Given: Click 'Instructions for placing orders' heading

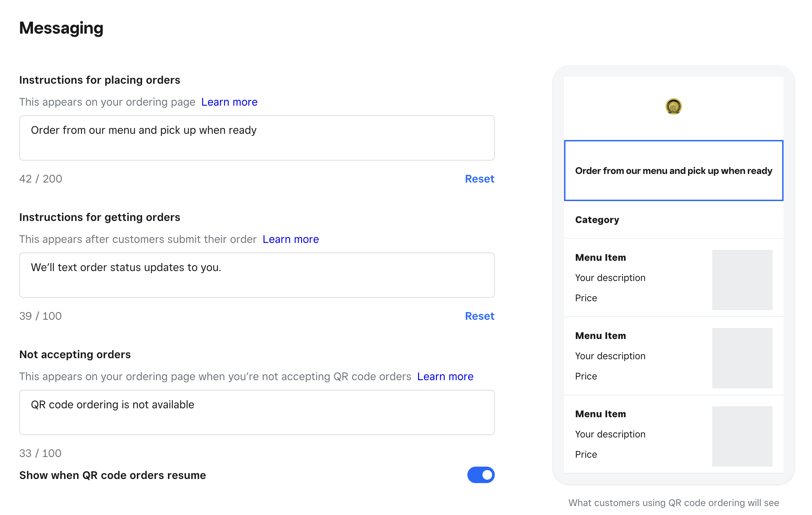Looking at the screenshot, I should pyautogui.click(x=99, y=80).
